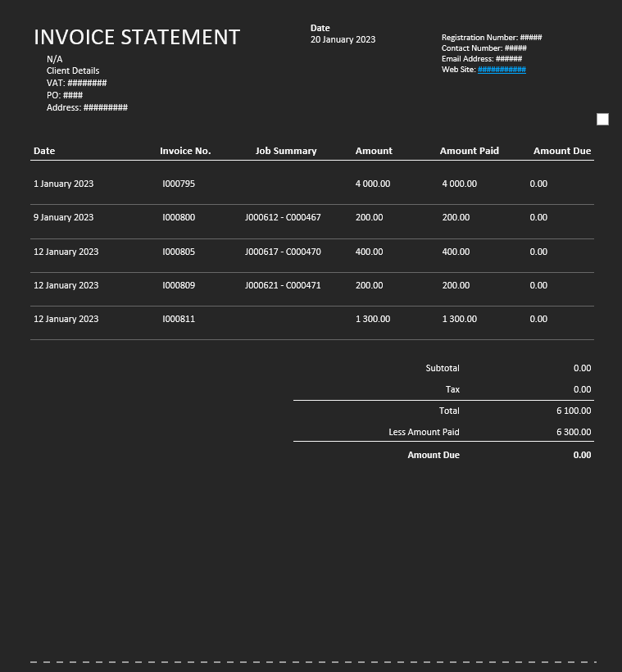This screenshot has height=672, width=622.
Task: Click the PO field line
Action: click(x=65, y=95)
